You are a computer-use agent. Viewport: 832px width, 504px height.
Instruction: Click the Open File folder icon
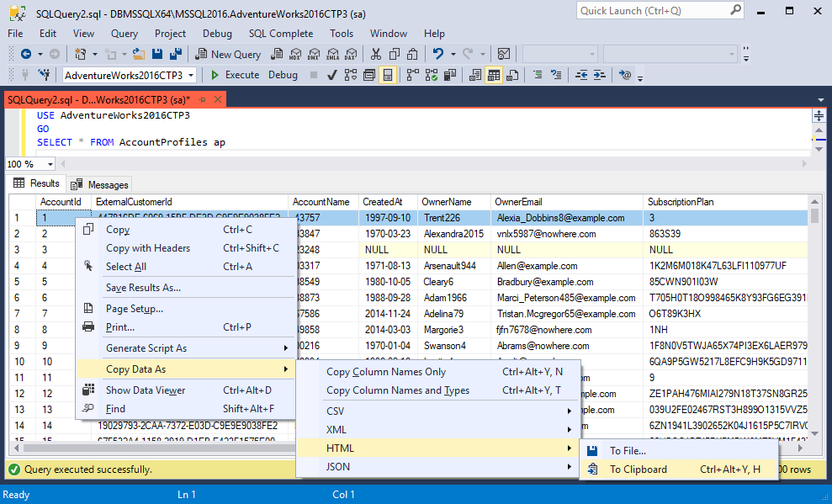tap(139, 54)
